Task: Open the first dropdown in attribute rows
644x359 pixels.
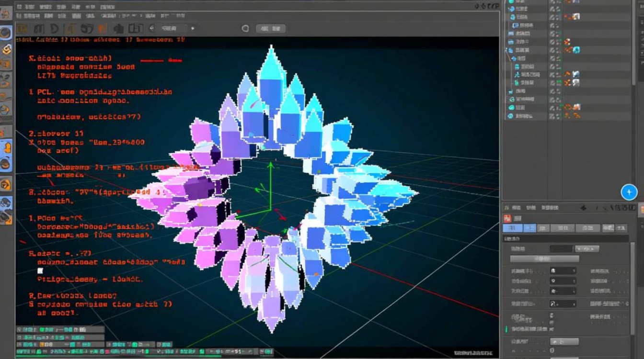Action: click(563, 271)
